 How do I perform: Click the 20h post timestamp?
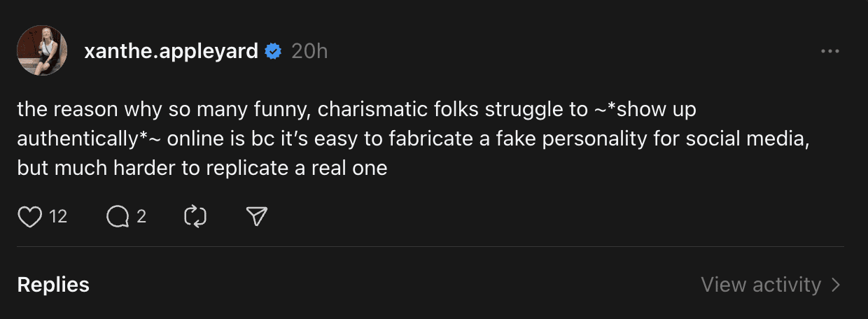click(x=309, y=51)
